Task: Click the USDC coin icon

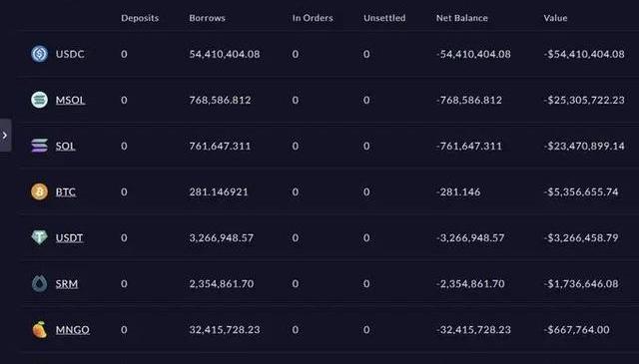Action: [40, 54]
